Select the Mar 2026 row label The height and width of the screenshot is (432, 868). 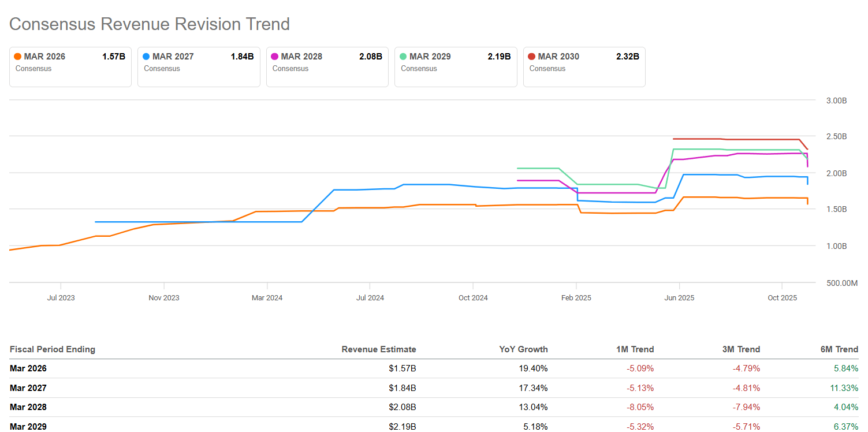tap(28, 368)
